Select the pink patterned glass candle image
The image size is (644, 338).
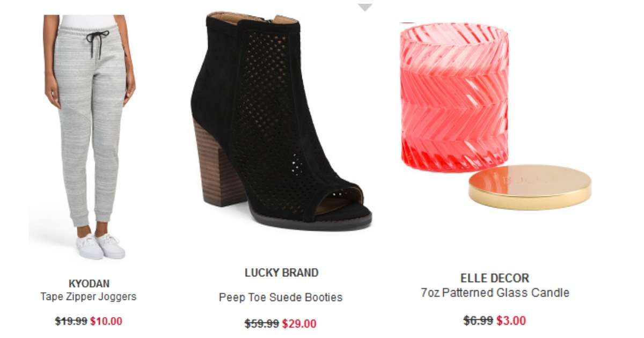point(454,98)
